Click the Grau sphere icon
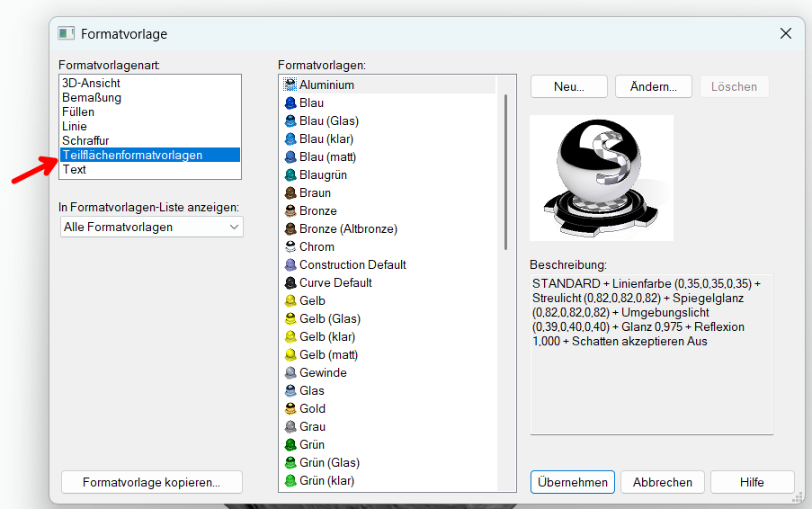This screenshot has width=812, height=509. [290, 426]
